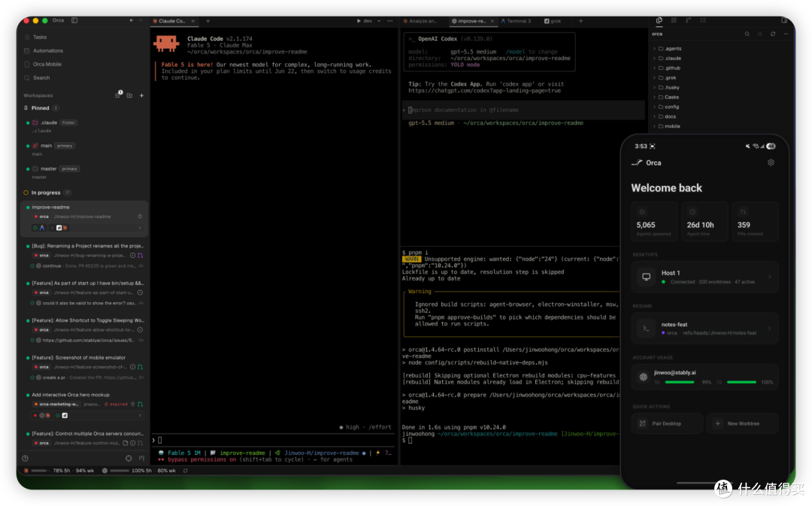Viewport: 812px width, 506px height.
Task: Switch to the grok tab
Action: coord(553,21)
